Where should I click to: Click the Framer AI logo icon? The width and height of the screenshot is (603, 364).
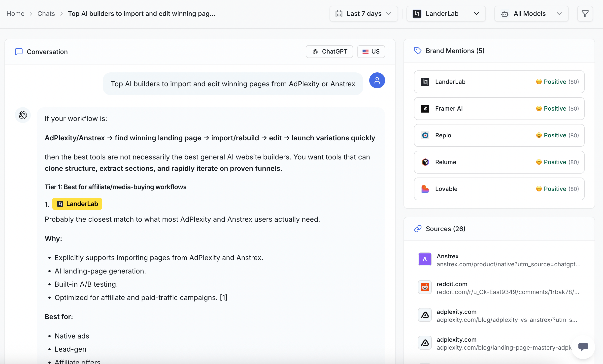pos(425,109)
